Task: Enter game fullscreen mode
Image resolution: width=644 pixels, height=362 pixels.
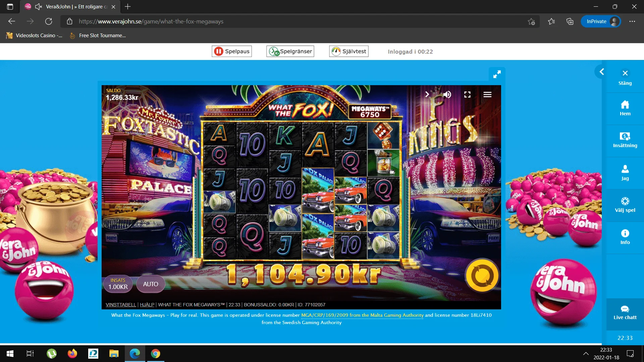Action: (467, 95)
